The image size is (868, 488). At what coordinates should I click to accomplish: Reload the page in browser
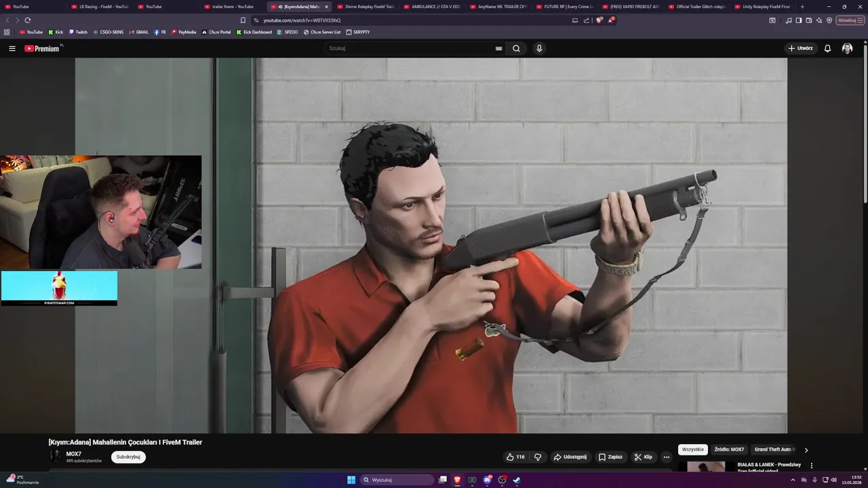coord(28,20)
